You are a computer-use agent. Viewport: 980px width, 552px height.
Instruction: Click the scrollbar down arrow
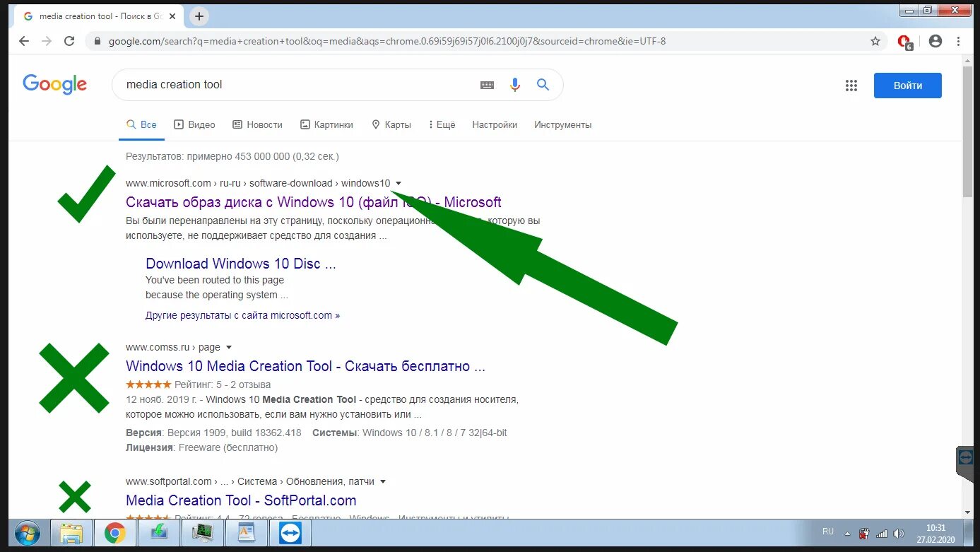click(x=967, y=512)
